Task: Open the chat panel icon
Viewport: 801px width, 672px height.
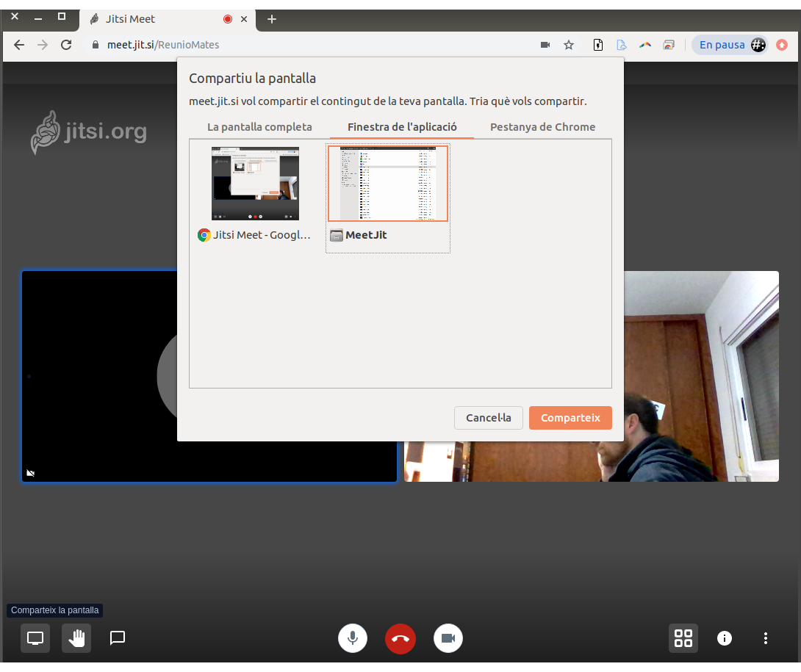Action: (x=118, y=638)
